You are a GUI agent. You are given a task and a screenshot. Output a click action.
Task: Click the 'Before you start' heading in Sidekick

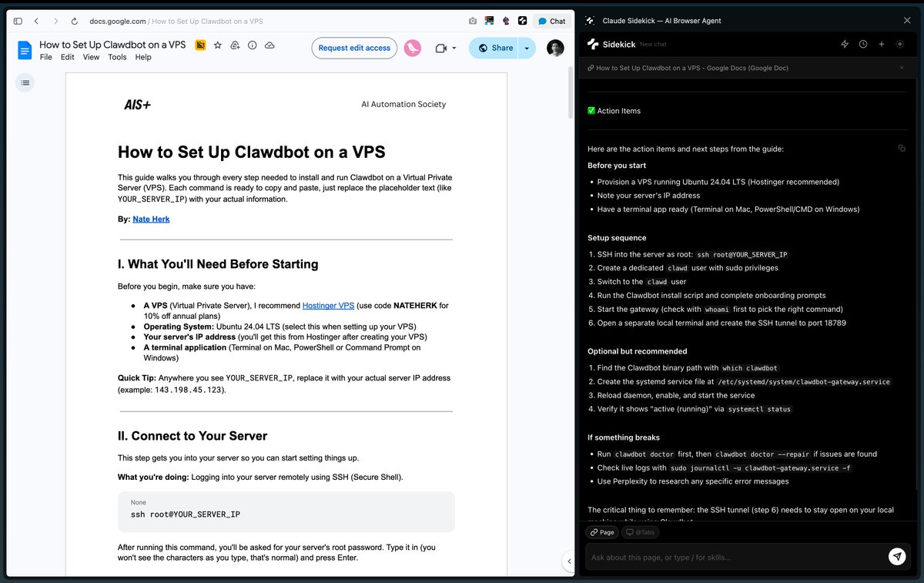pyautogui.click(x=617, y=166)
